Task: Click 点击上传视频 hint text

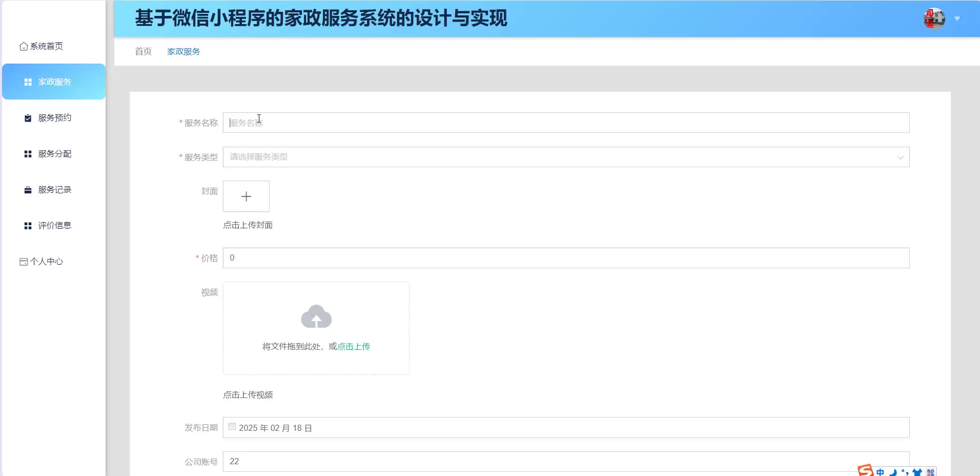Action: pyautogui.click(x=248, y=395)
